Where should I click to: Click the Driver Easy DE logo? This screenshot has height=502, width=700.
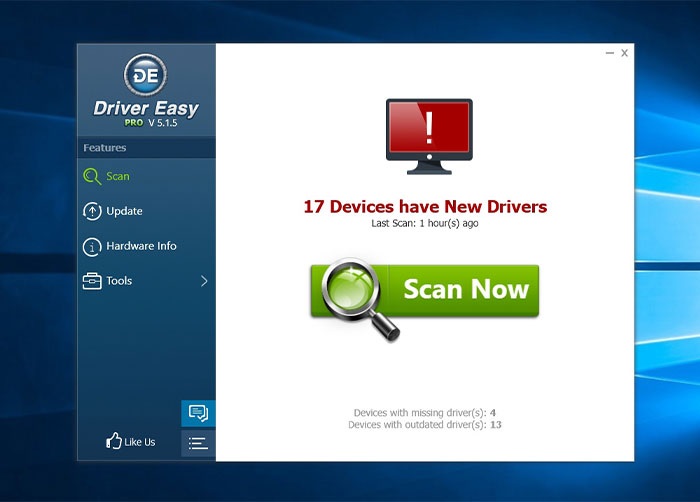tap(146, 75)
